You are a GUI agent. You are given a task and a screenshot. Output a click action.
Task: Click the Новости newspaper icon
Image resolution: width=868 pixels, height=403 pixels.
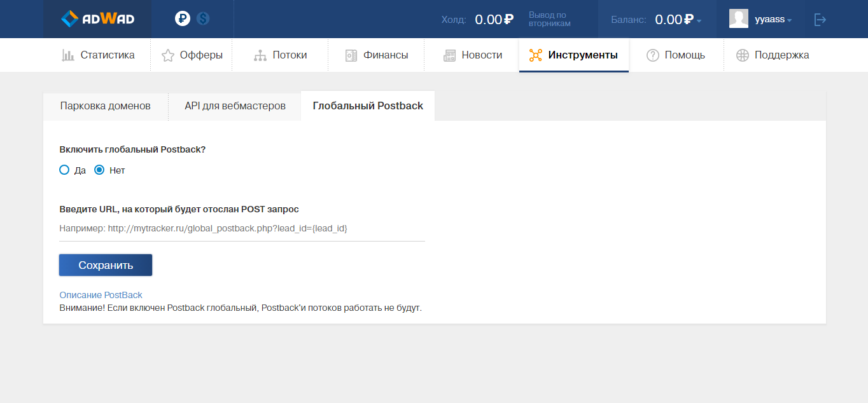point(450,55)
